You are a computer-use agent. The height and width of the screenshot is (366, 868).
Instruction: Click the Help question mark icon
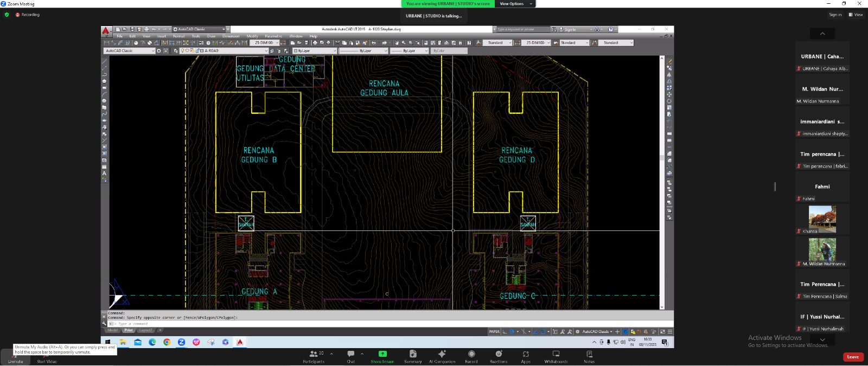pyautogui.click(x=610, y=29)
